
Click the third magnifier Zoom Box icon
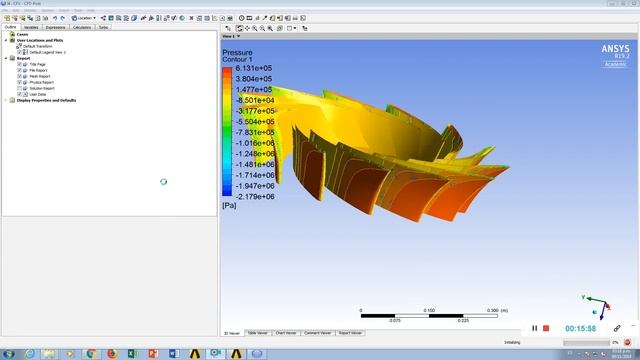coord(270,28)
